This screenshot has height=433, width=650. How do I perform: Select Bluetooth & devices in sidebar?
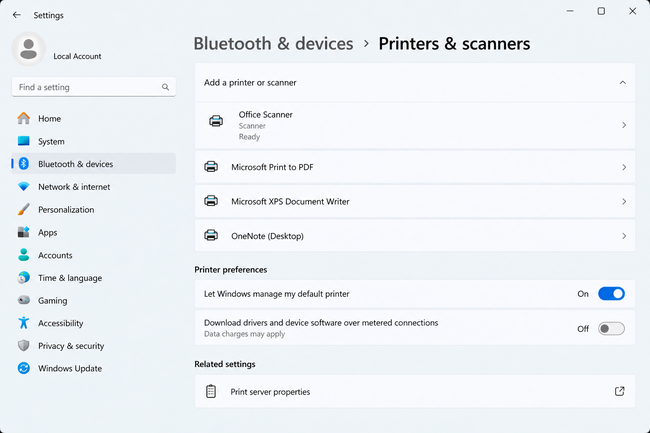tap(94, 164)
